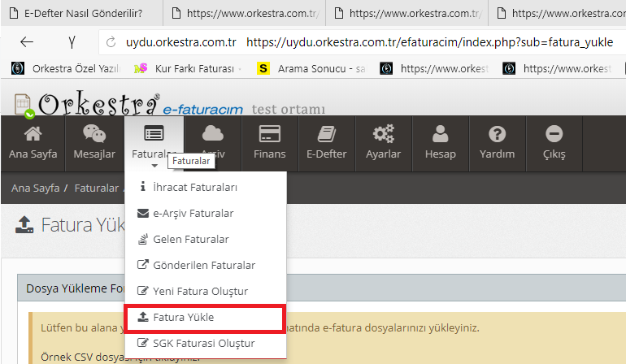
Task: Open the Yardım question mark icon
Action: point(497,134)
